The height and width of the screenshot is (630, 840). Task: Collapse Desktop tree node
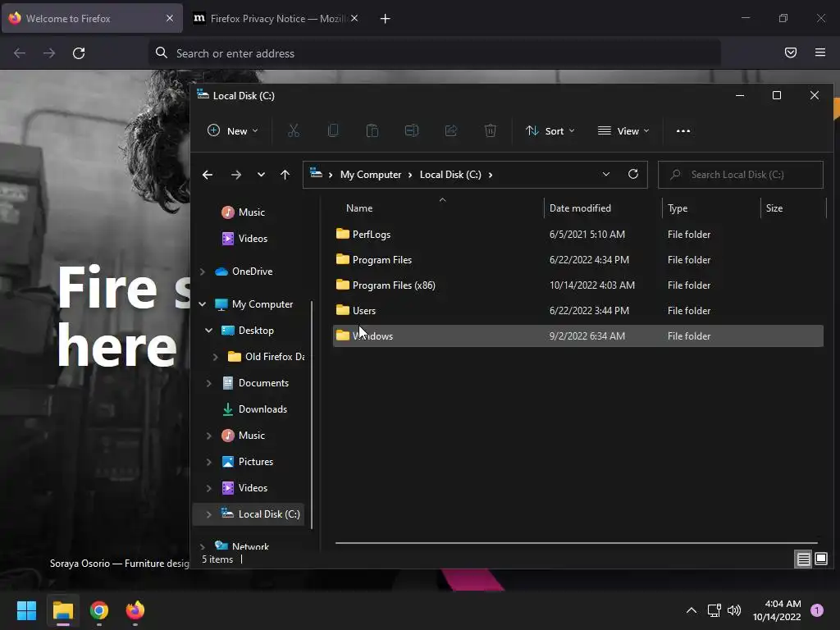pos(209,331)
